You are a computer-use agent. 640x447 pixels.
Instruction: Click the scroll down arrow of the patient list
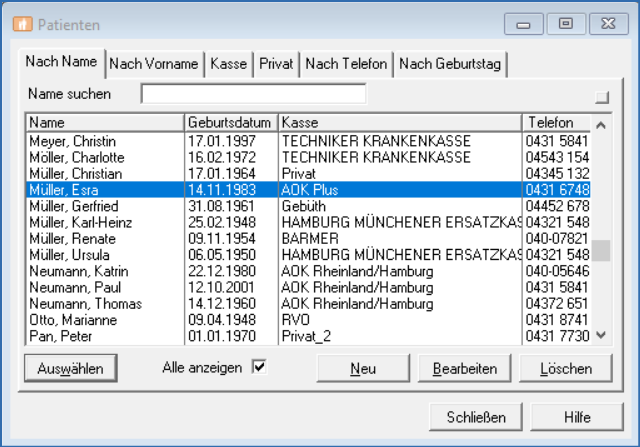pyautogui.click(x=600, y=335)
